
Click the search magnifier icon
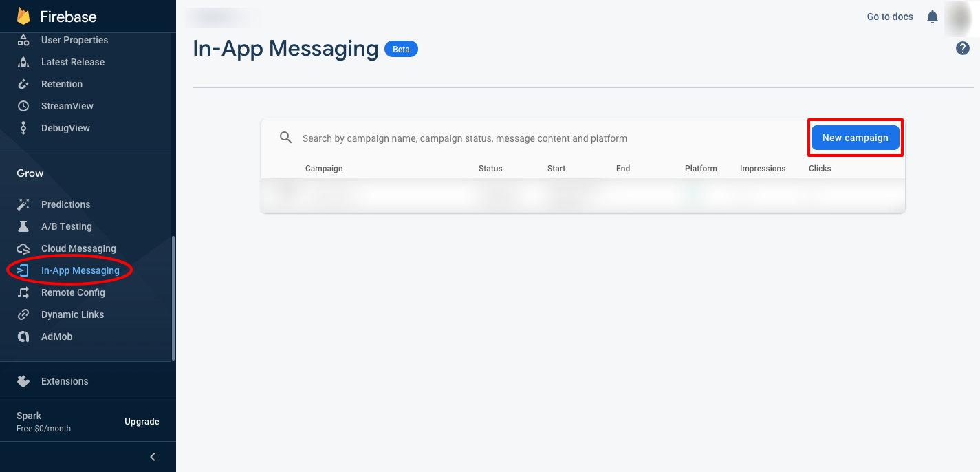pos(286,138)
